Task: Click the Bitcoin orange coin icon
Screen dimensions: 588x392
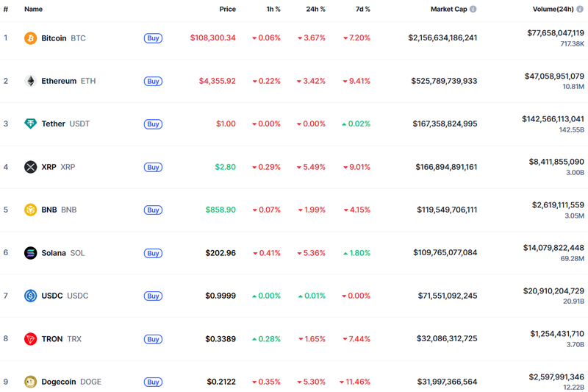Action: 30,38
